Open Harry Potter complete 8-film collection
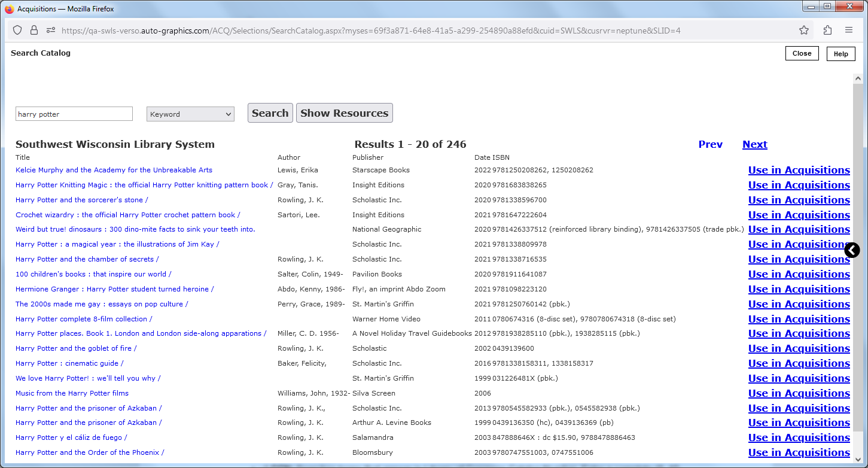 click(x=84, y=319)
